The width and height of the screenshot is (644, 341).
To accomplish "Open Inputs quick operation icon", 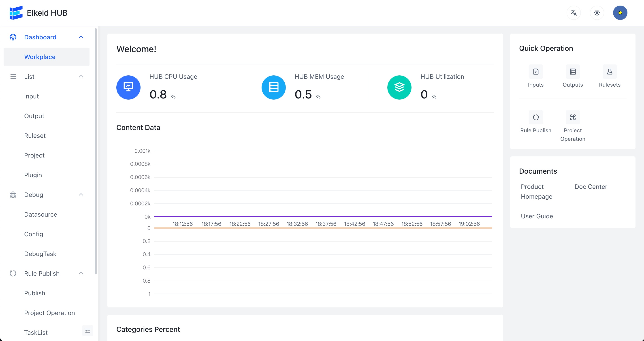I will point(535,72).
